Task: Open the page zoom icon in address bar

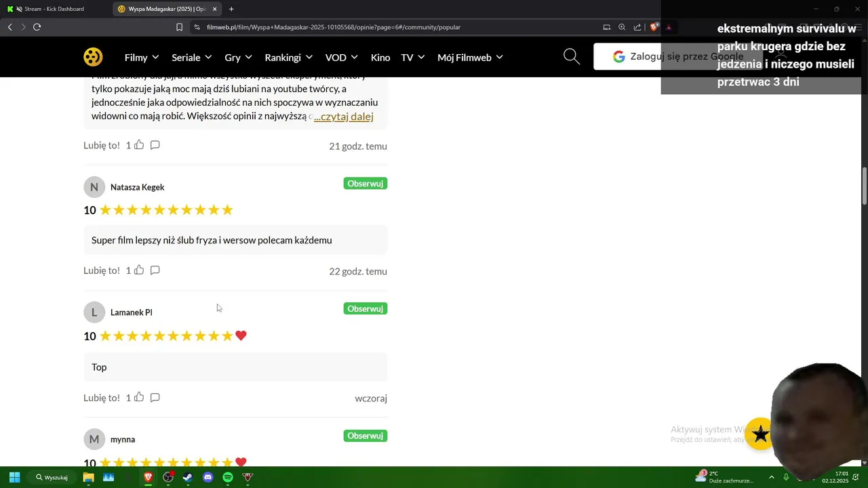Action: pos(622,27)
